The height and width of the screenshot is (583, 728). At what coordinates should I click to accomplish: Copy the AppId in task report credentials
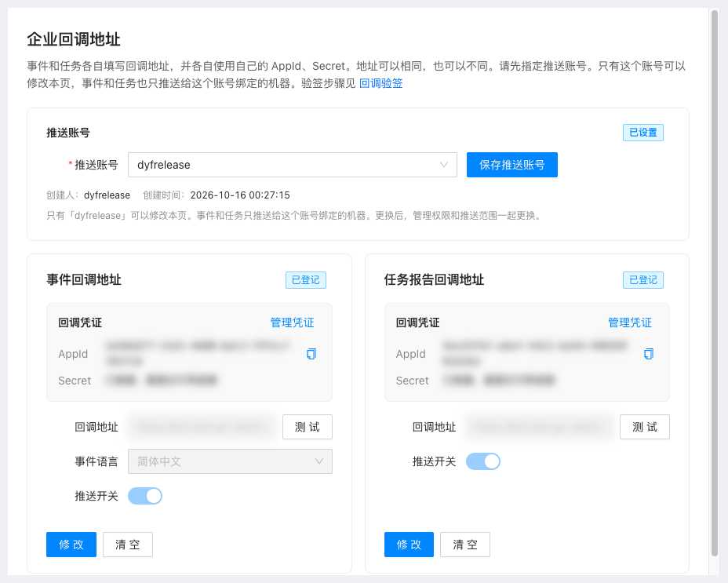649,354
